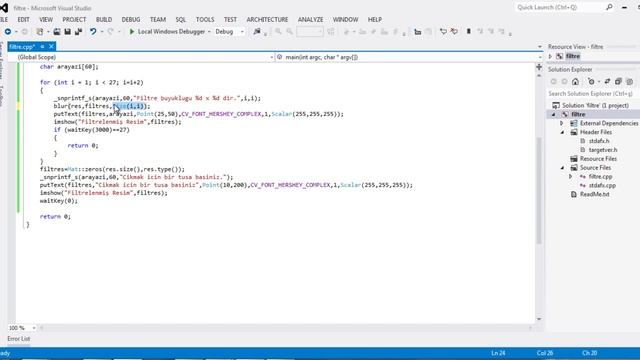Open the TEST menu
Screen dimensions: 640x360
230,20
